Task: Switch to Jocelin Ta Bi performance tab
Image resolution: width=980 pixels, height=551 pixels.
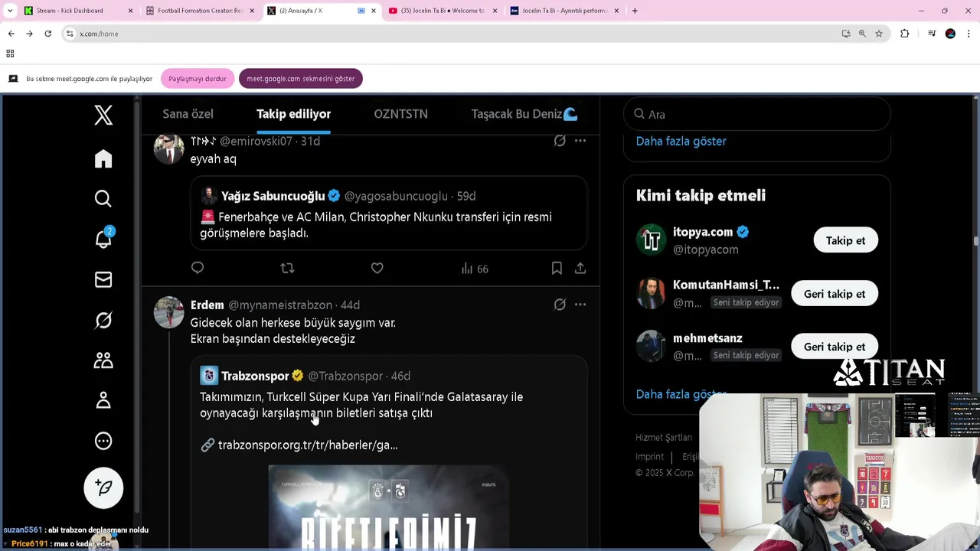Action: tap(564, 11)
